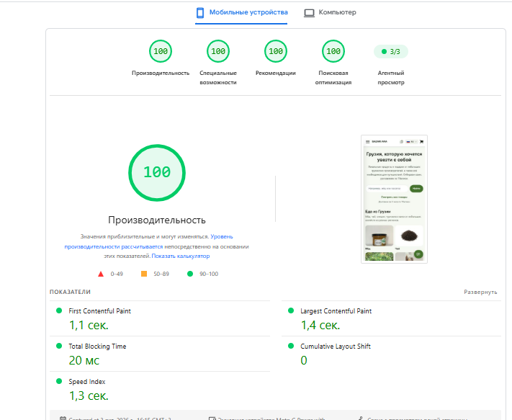Click Cumulative Layout Shift metric name
This screenshot has height=420, width=512.
(336, 347)
